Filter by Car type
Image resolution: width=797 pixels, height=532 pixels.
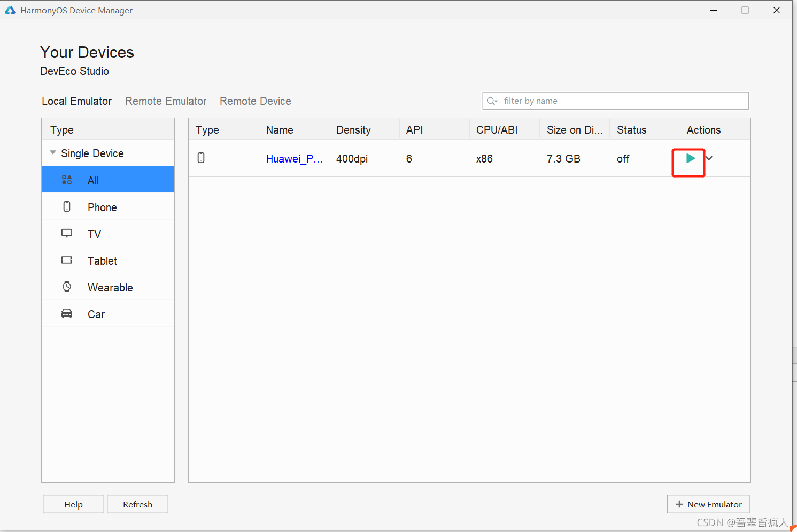[108, 313]
